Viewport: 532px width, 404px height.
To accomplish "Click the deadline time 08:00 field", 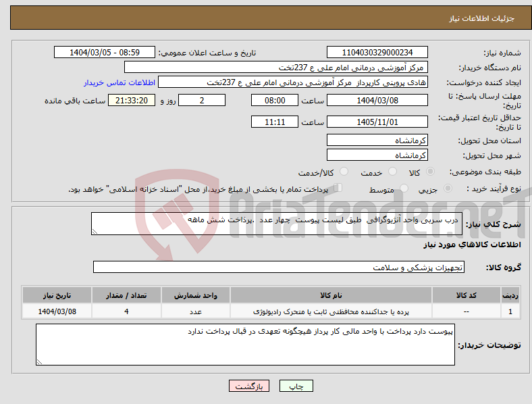I will (x=275, y=100).
